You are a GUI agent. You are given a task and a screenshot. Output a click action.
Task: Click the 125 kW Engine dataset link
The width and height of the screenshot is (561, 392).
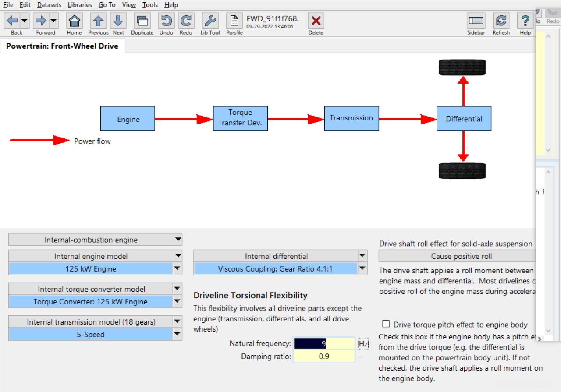click(91, 269)
